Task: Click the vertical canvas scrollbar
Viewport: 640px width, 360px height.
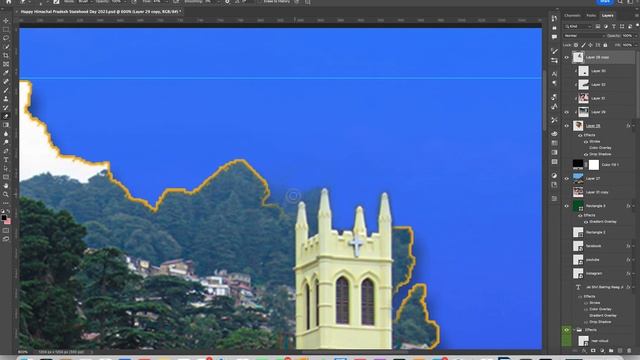Action: click(544, 100)
